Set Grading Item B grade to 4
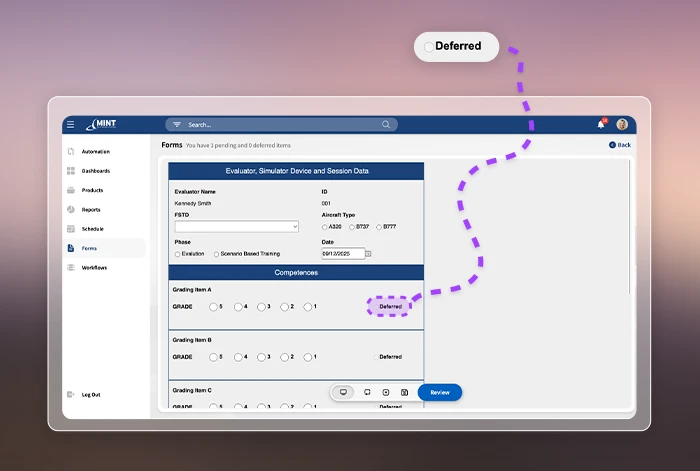 coord(238,357)
